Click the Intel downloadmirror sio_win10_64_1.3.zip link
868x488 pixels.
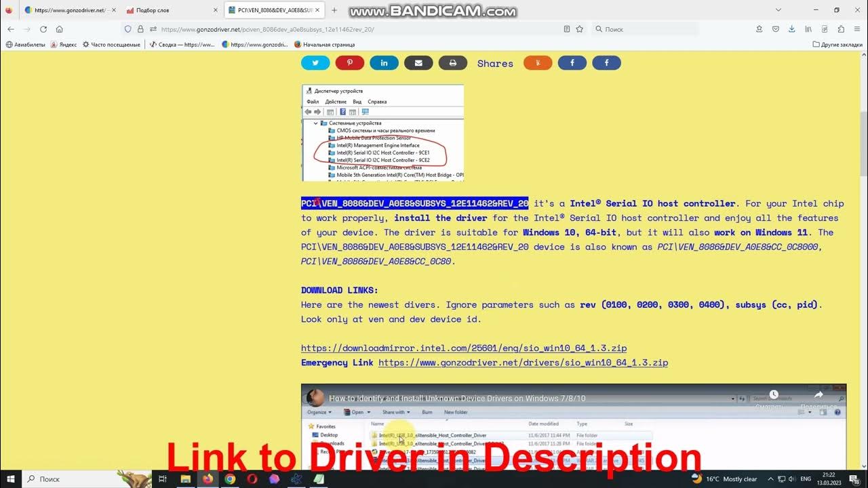464,348
